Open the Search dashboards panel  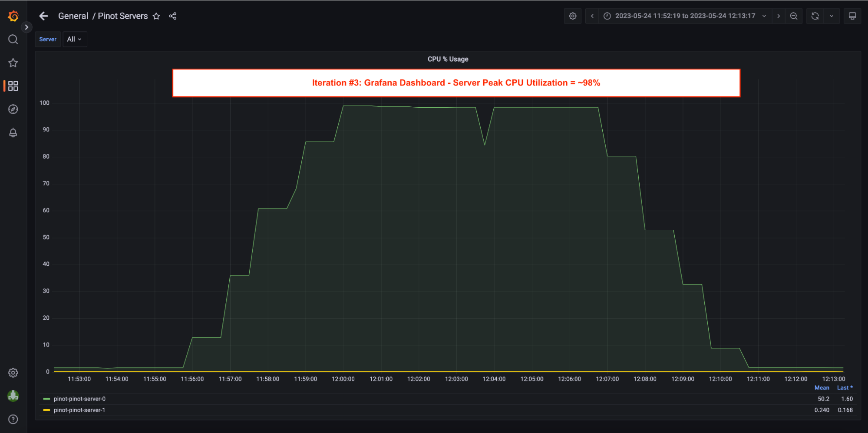13,39
